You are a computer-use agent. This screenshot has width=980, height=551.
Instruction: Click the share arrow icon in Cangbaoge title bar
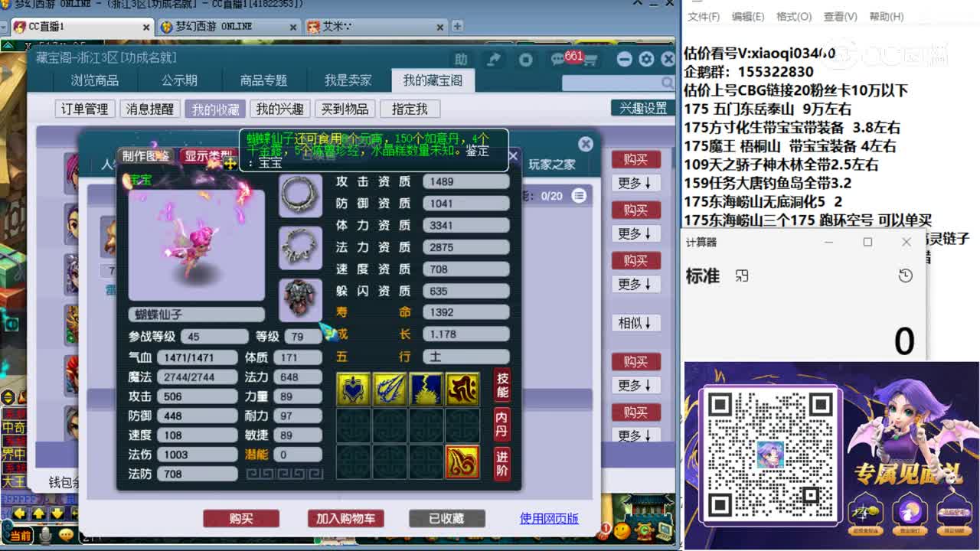pyautogui.click(x=495, y=59)
